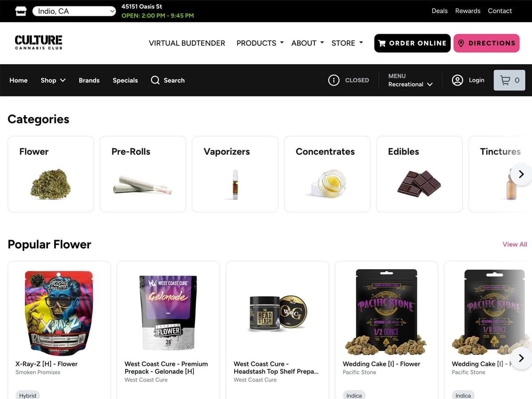532x399 pixels.
Task: Advance Popular Flower carousel with right arrow
Action: point(521,358)
